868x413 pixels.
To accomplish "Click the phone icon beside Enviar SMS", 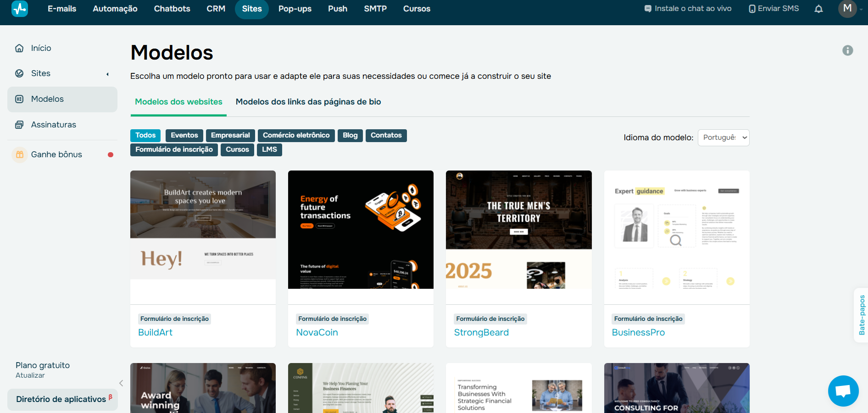I will tap(751, 8).
